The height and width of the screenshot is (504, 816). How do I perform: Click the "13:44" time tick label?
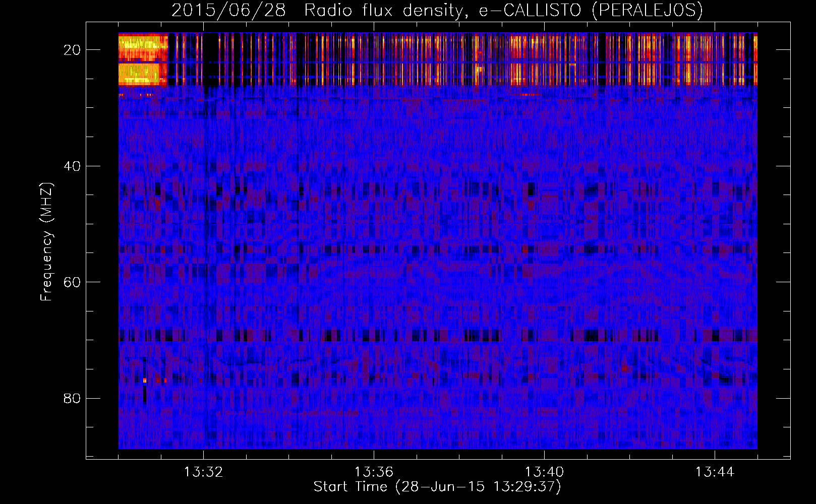tap(715, 472)
